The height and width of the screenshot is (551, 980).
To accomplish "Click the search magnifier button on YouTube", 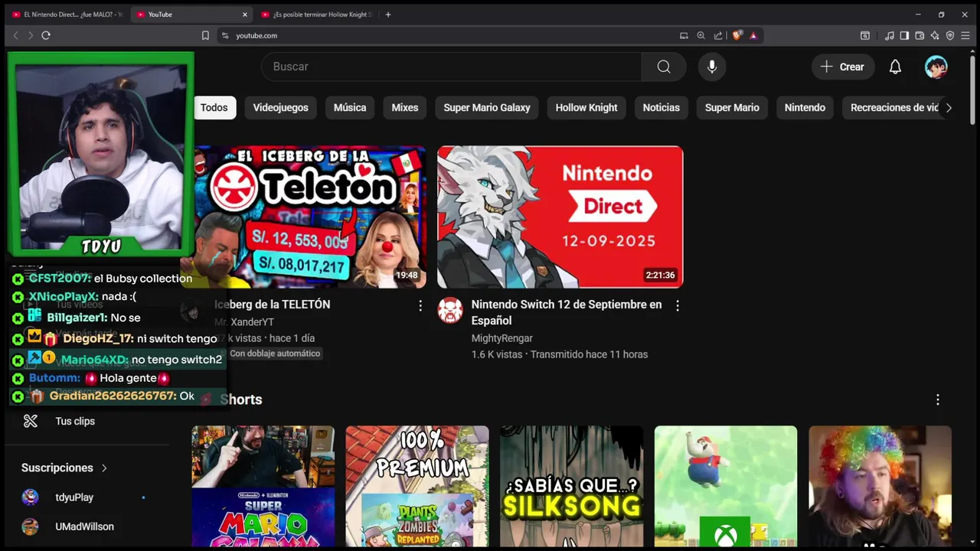I will click(x=664, y=67).
